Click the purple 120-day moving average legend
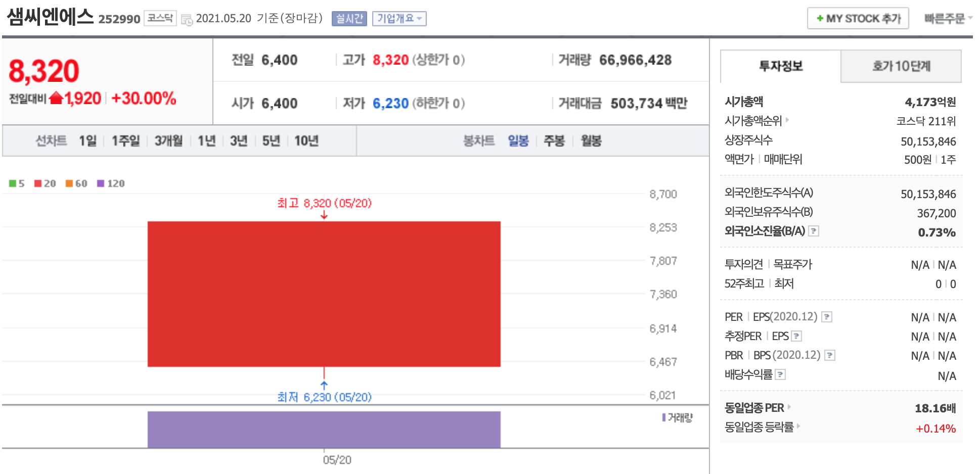This screenshot has height=474, width=980. point(111,183)
